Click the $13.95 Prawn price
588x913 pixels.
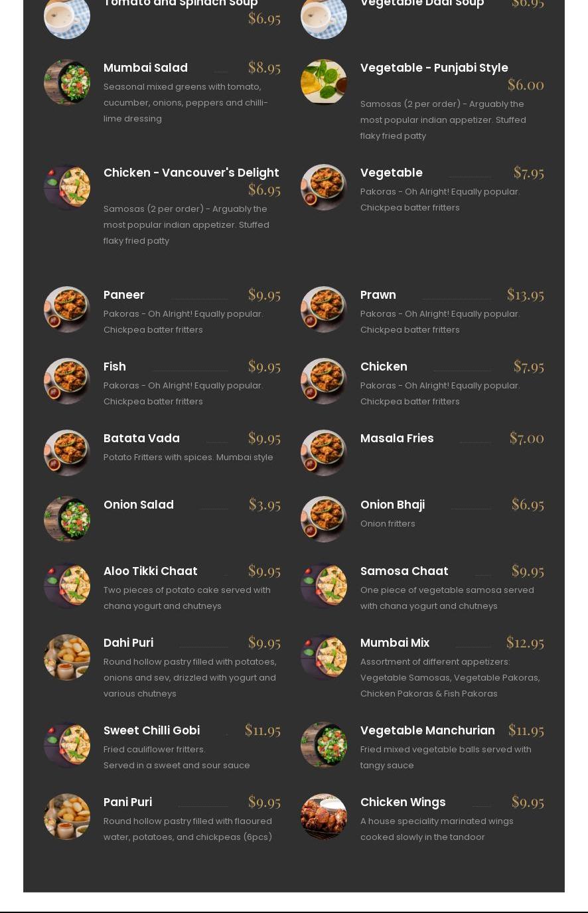tap(525, 294)
